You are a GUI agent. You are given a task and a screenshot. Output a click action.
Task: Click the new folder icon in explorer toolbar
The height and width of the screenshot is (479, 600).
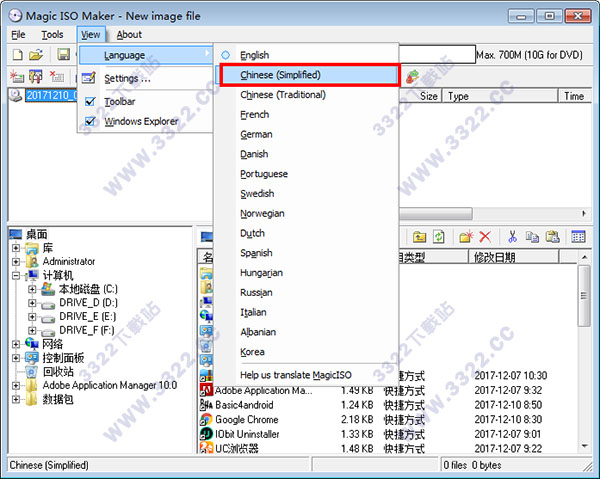click(x=465, y=237)
